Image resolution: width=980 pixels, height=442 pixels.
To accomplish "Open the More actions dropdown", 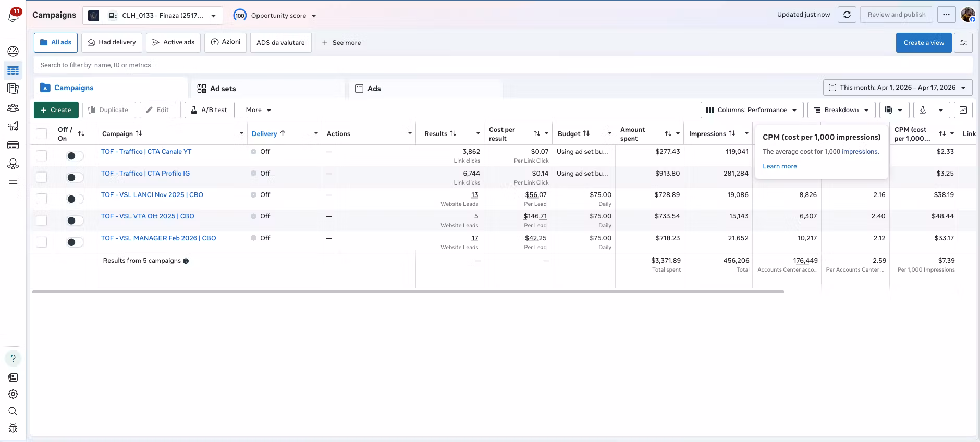I will [259, 110].
